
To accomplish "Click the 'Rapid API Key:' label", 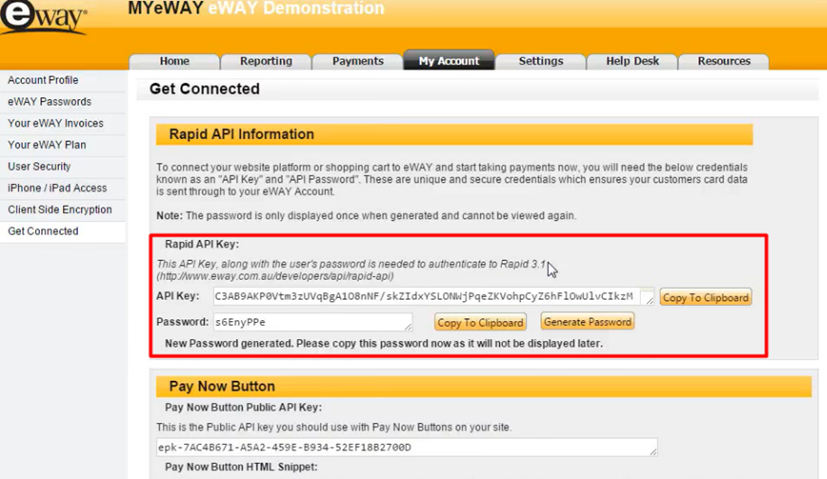I will (201, 244).
